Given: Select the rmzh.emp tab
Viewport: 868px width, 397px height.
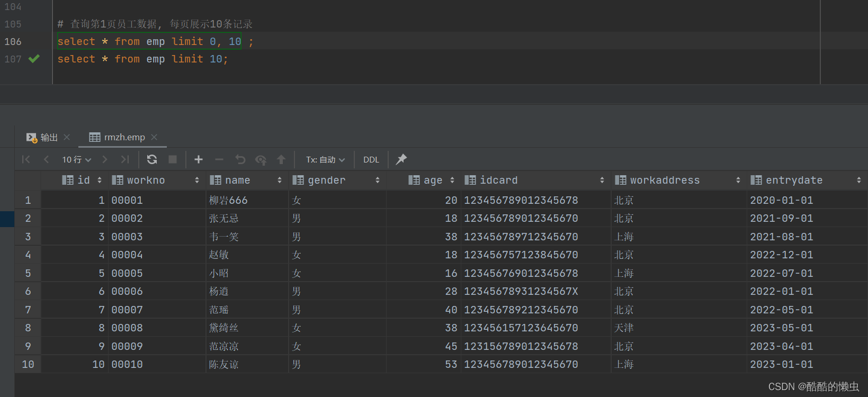Looking at the screenshot, I should [118, 137].
